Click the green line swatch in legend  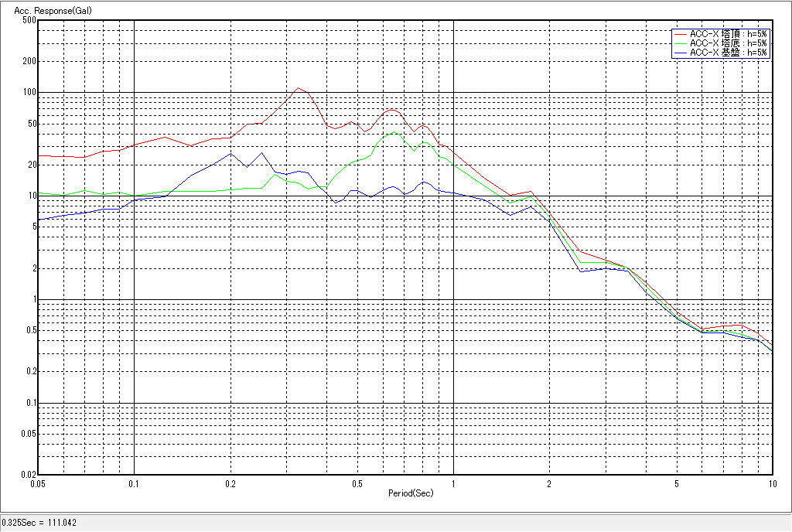[681, 43]
